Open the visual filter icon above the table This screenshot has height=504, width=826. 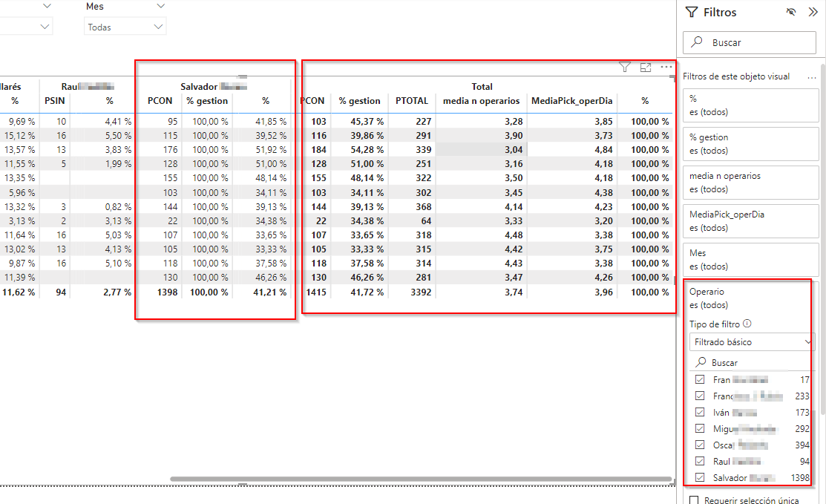pyautogui.click(x=624, y=67)
